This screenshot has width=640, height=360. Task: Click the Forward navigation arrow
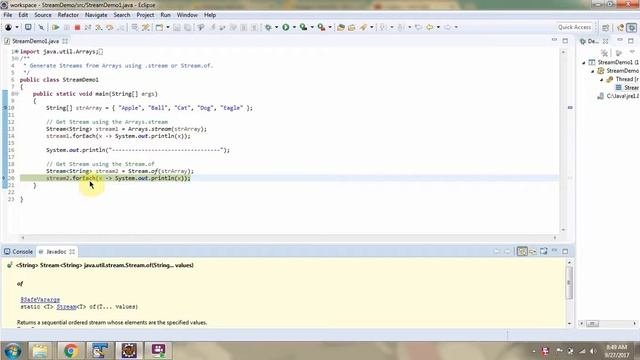coord(447,27)
